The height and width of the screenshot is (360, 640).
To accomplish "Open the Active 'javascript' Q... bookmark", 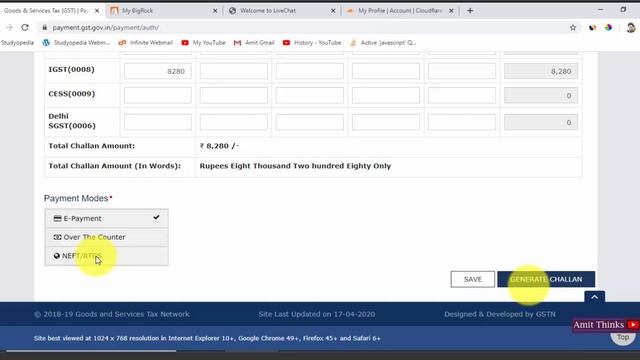I will tap(383, 42).
